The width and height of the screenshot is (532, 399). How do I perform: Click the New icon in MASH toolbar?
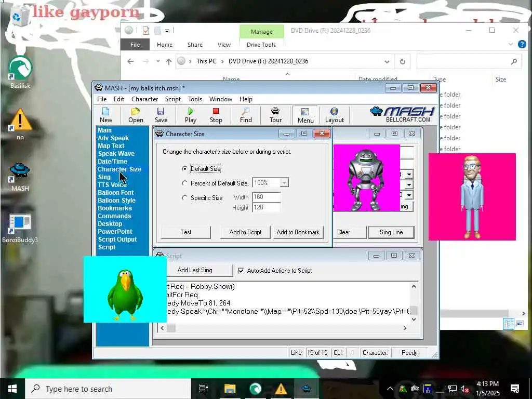[106, 115]
